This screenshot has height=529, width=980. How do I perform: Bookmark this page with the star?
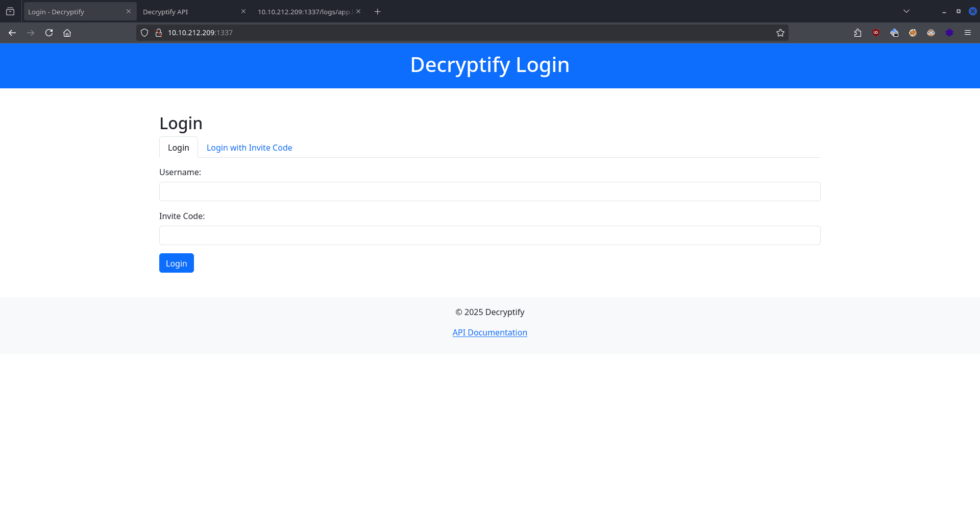click(x=780, y=33)
